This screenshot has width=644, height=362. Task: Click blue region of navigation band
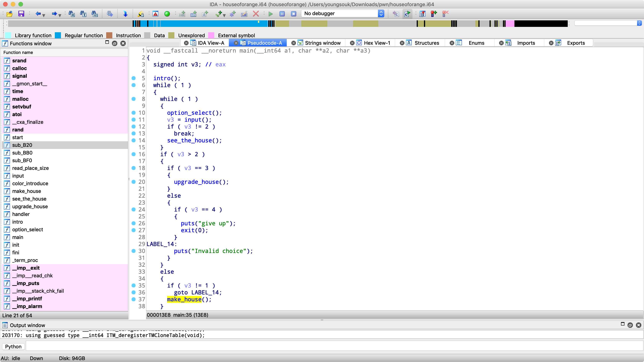pos(213,24)
